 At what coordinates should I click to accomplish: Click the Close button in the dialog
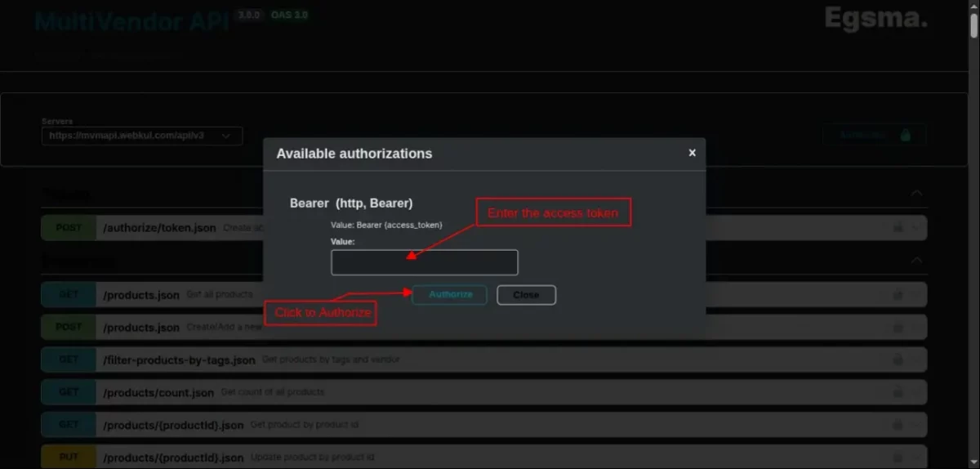[x=526, y=295]
